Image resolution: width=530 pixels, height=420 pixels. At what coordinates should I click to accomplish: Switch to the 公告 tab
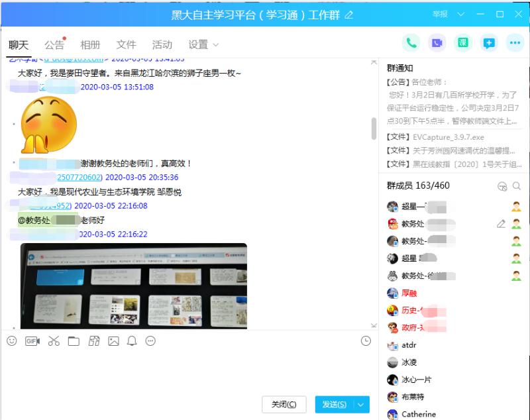click(54, 45)
